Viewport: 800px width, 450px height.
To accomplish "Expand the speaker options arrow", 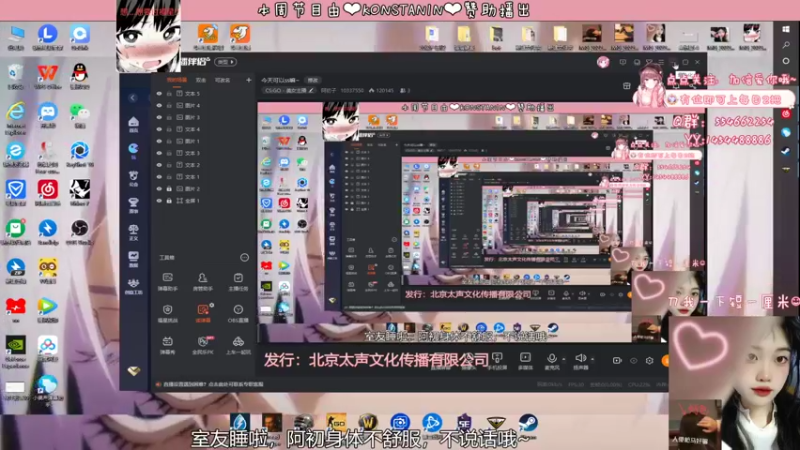I will pyautogui.click(x=592, y=359).
